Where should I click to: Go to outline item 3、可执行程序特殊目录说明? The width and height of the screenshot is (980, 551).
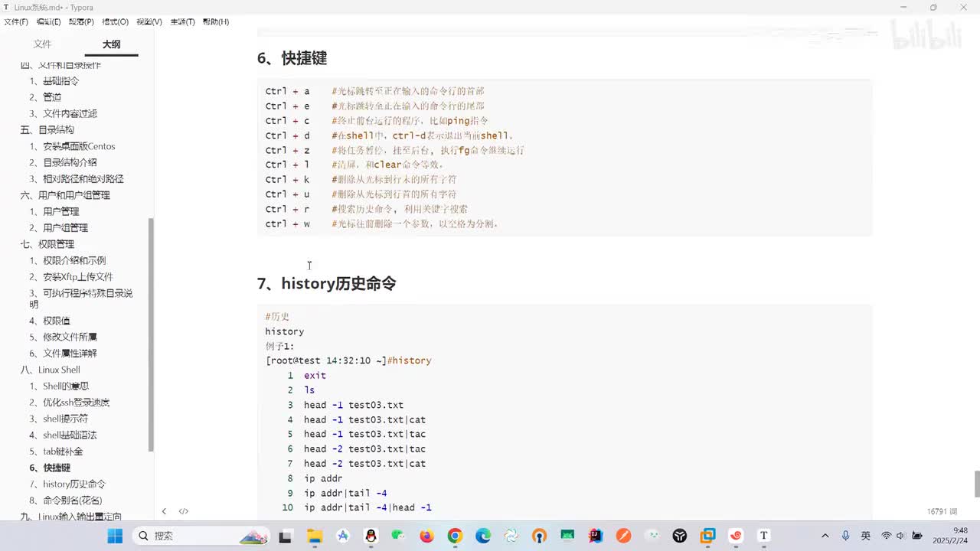81,298
